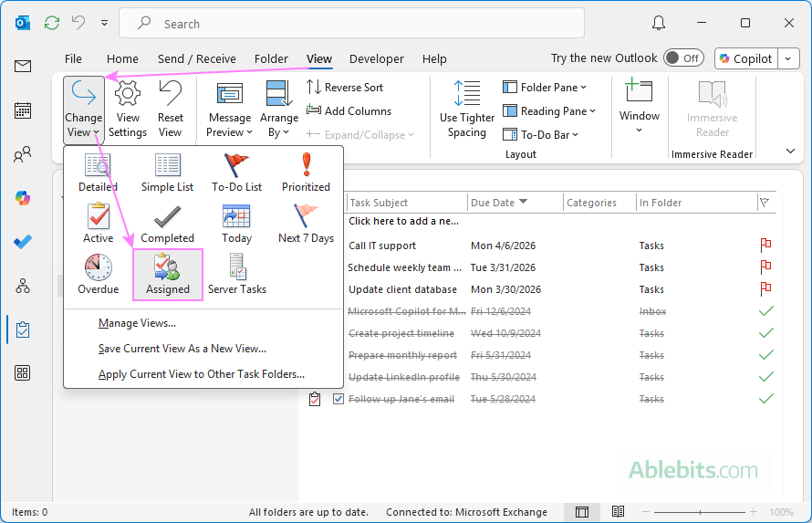Viewport: 812px width, 523px height.
Task: Expand Reading Pane options
Action: pos(549,110)
